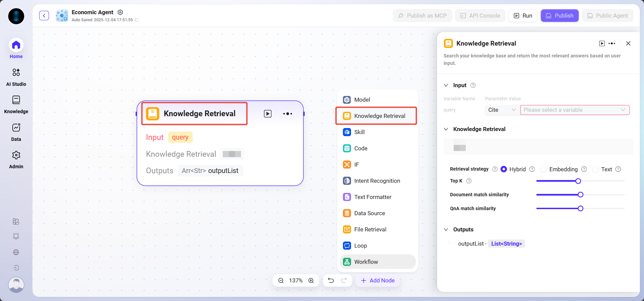Open the Cite parameter type dropdown

(x=502, y=110)
